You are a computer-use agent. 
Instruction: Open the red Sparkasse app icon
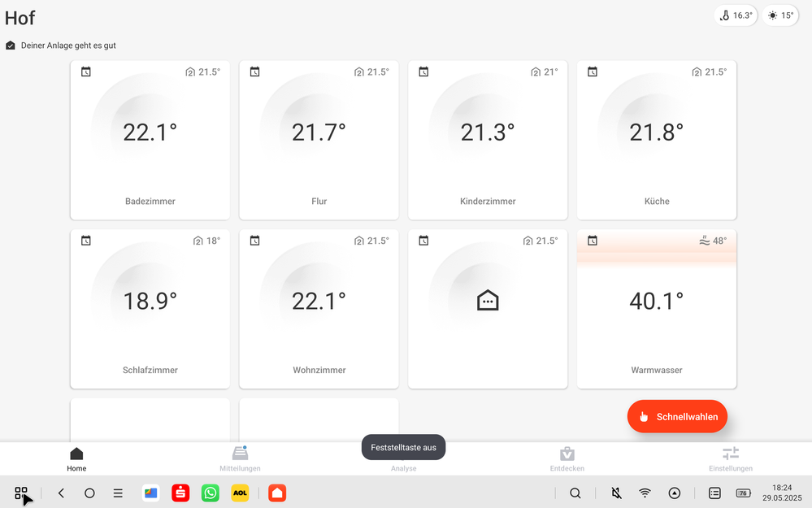coord(180,493)
